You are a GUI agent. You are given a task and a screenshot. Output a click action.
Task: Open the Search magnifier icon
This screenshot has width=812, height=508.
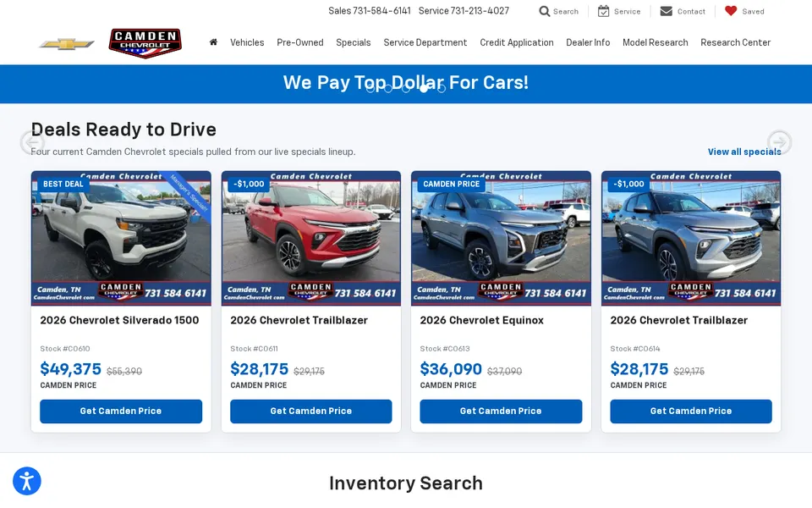(x=544, y=11)
